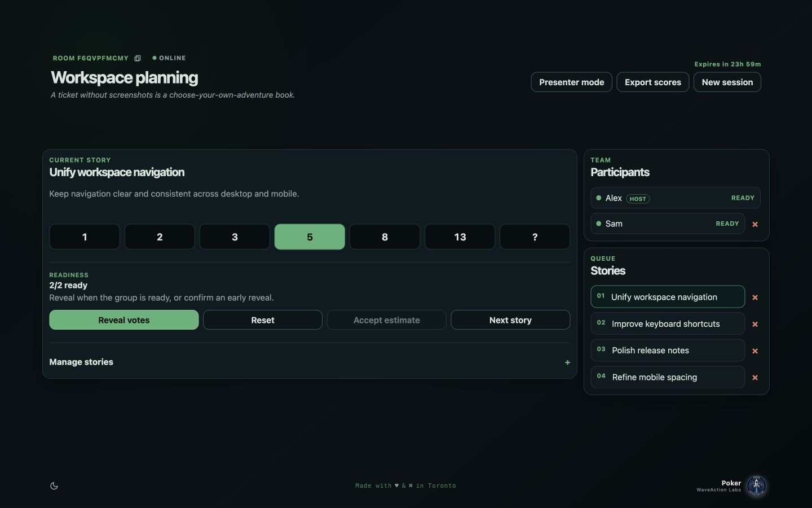Click the ONLINE status indicator
The width and height of the screenshot is (812, 508).
[169, 58]
